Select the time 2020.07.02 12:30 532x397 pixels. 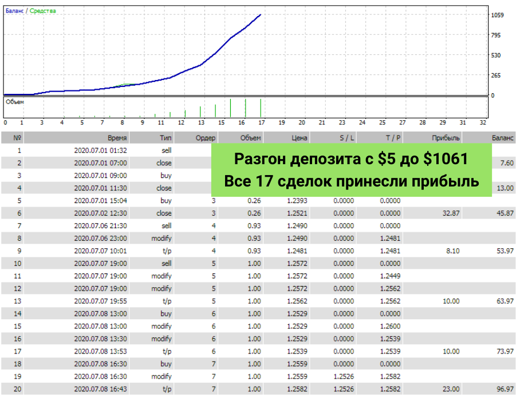pyautogui.click(x=100, y=213)
